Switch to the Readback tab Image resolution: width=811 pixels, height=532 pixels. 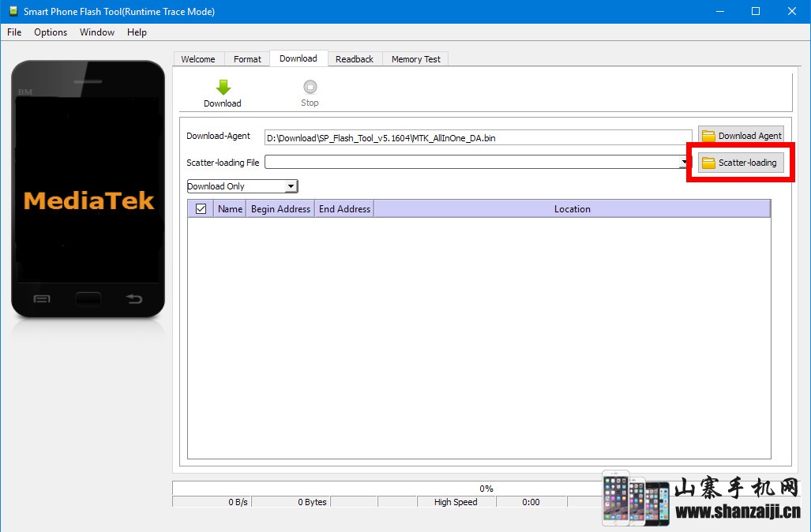coord(354,59)
